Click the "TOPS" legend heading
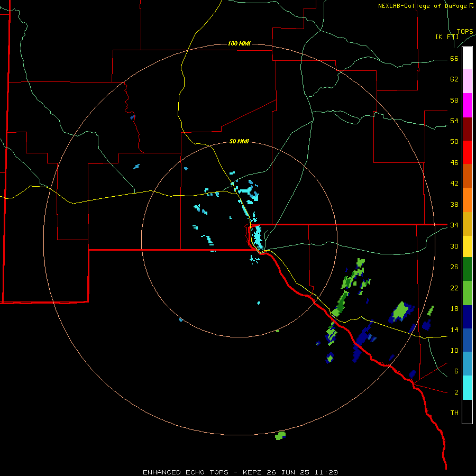The height and width of the screenshot is (476, 476). 465,31
